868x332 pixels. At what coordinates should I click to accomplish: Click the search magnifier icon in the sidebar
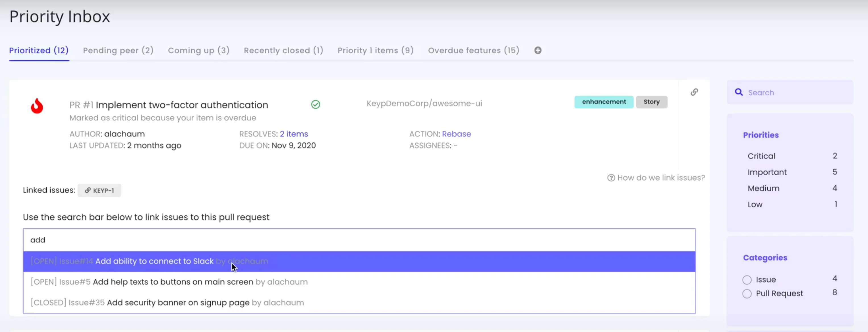click(x=739, y=92)
